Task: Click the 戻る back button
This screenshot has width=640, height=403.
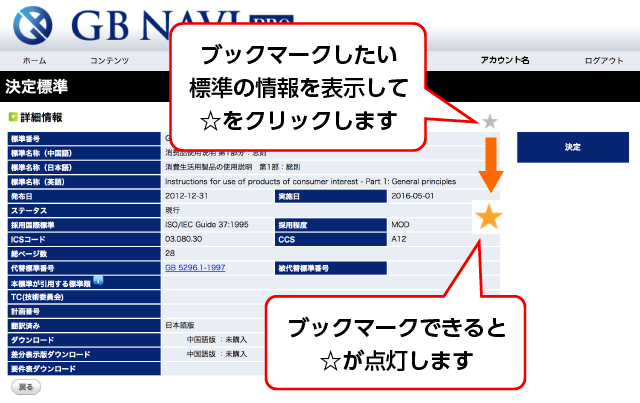Action: pyautogui.click(x=26, y=387)
